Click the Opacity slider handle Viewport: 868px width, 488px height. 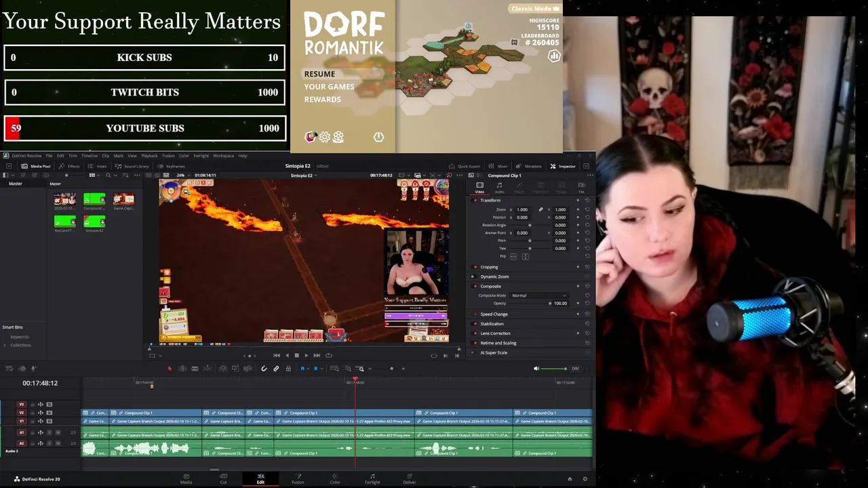tap(550, 303)
